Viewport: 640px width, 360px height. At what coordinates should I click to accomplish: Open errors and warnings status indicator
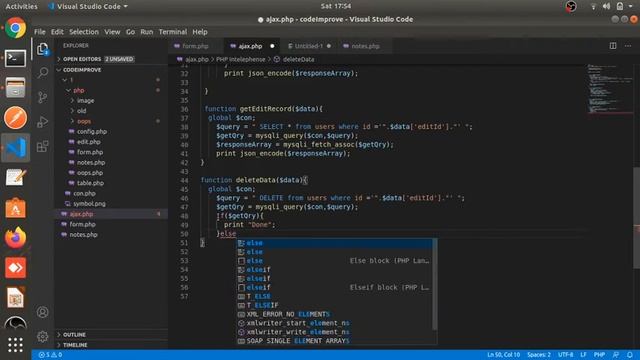pyautogui.click(x=50, y=355)
